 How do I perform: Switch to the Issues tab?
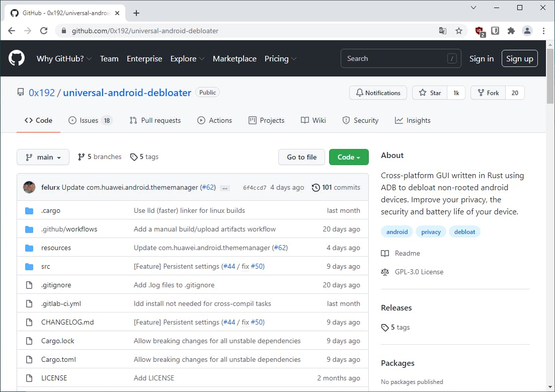(90, 120)
